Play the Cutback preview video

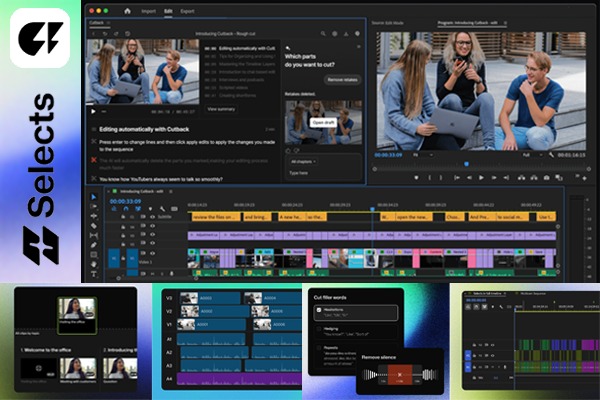(x=93, y=112)
